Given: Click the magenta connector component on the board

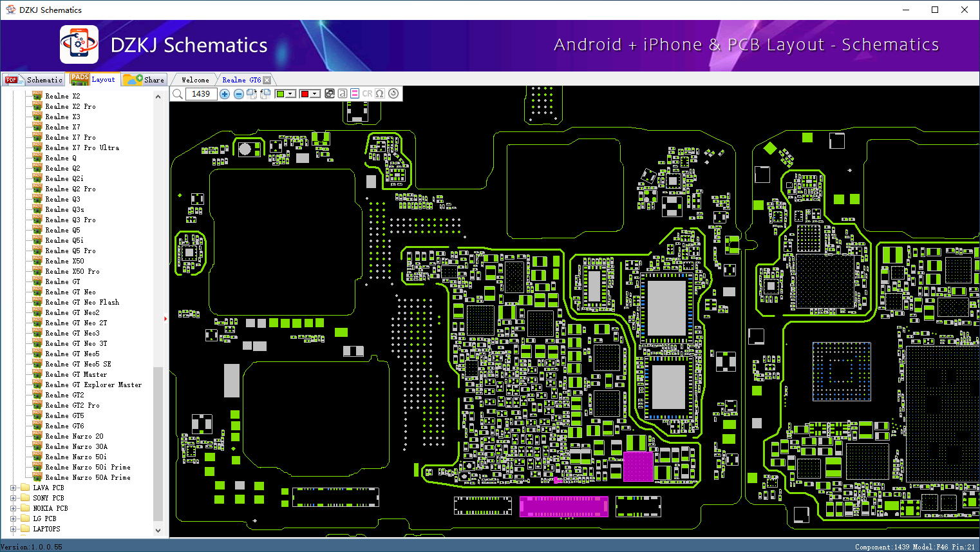Looking at the screenshot, I should pos(564,506).
